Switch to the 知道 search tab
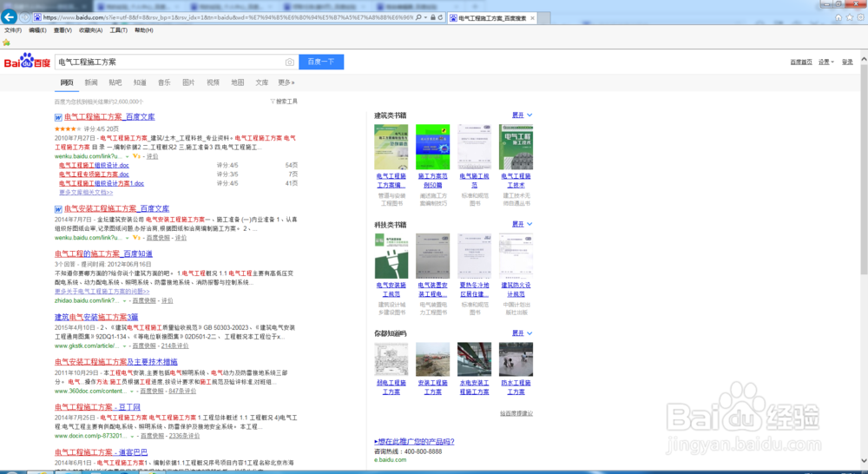The image size is (868, 474). coord(140,82)
